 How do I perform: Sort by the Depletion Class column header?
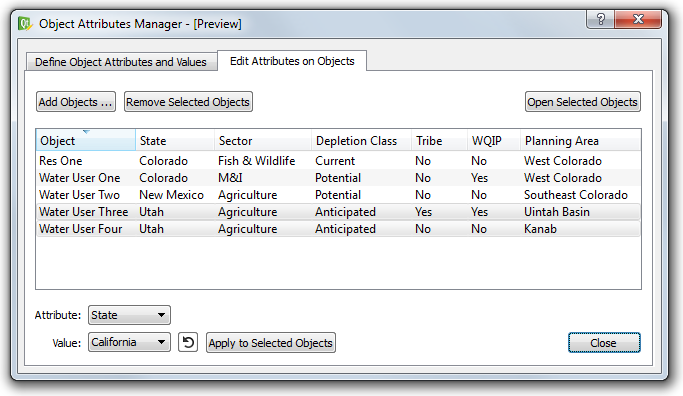point(362,141)
